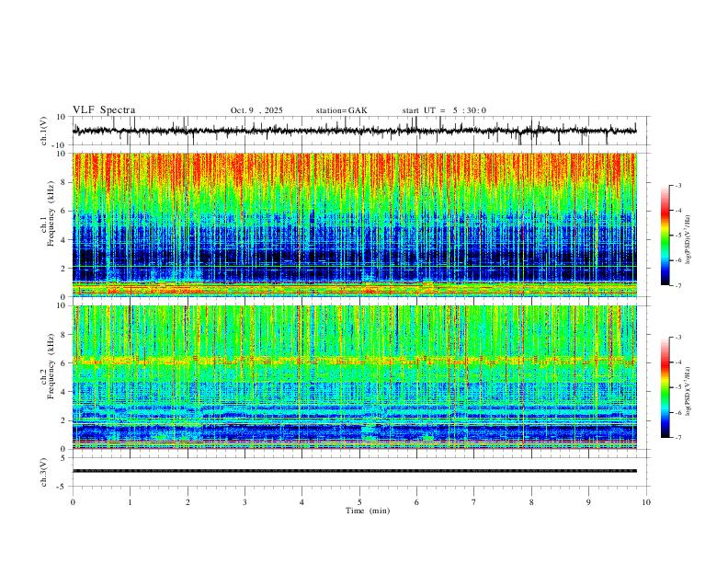Screen dimensions: 728x563
Task: Click time axis tick label "3"
Action: click(245, 502)
